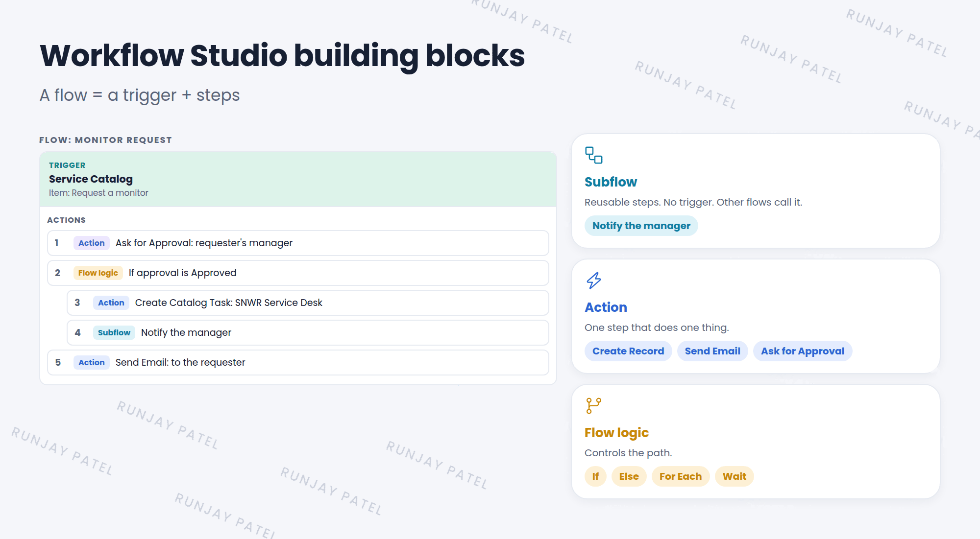Click the 'FLOW: MONITOR REQUEST' label

105,140
